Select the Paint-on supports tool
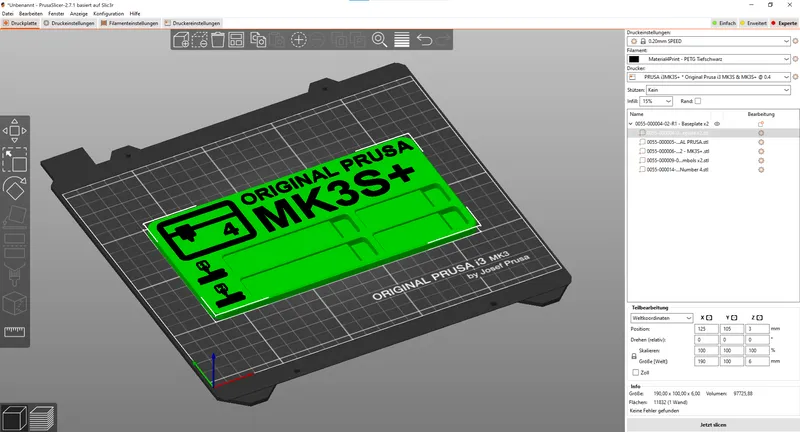 pyautogui.click(x=14, y=274)
